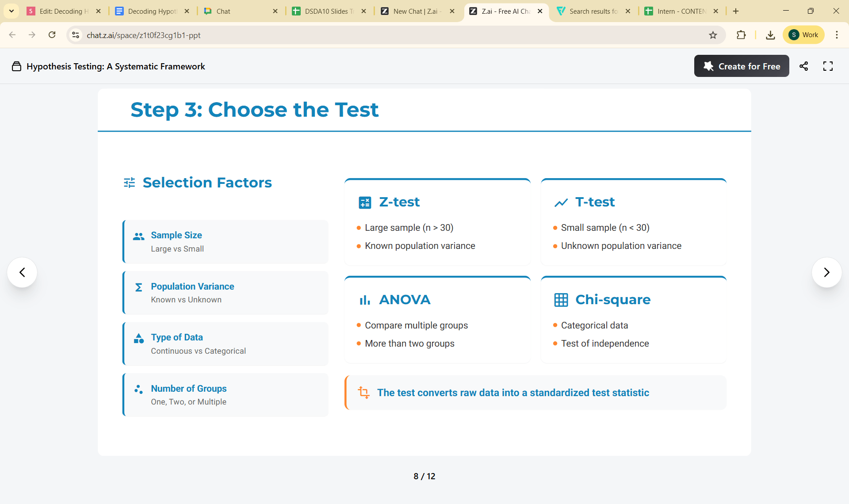Click the Sample Size factor card

click(x=226, y=242)
